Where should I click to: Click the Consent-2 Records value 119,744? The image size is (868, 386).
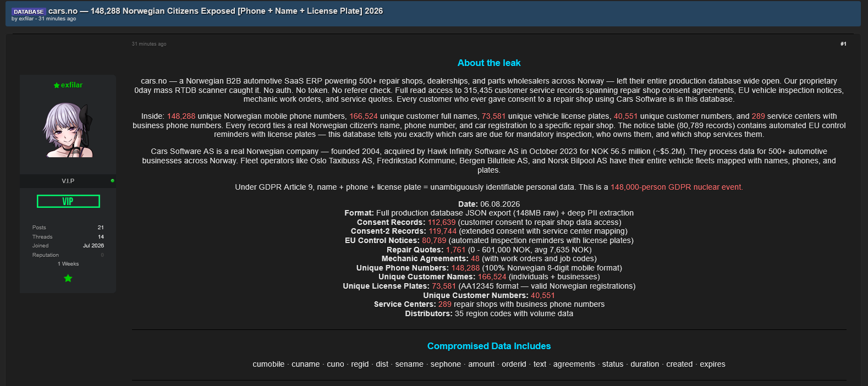click(443, 231)
